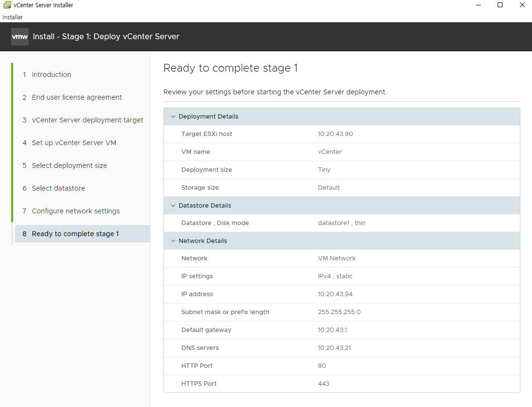Click the vCenter Server Installer app icon

tap(7, 5)
